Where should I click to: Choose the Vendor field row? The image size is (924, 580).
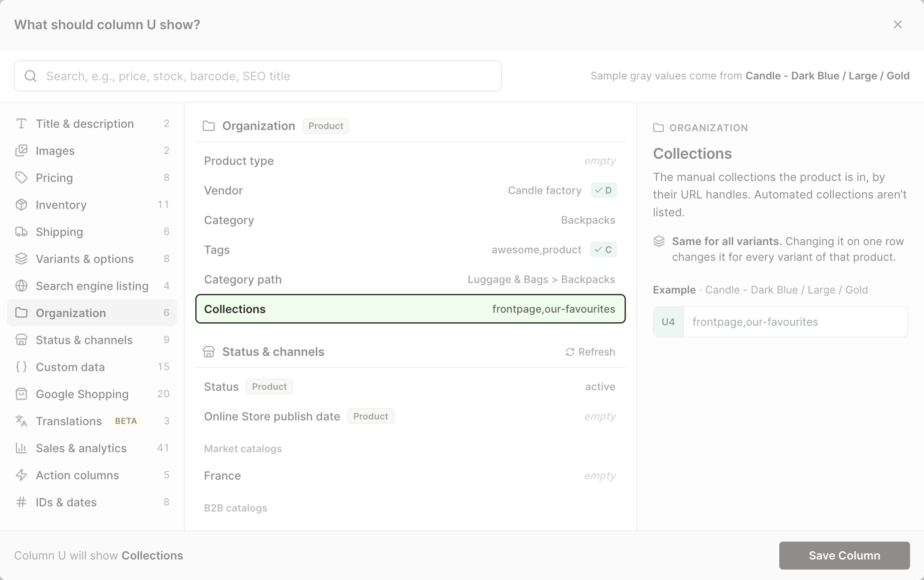pos(410,191)
